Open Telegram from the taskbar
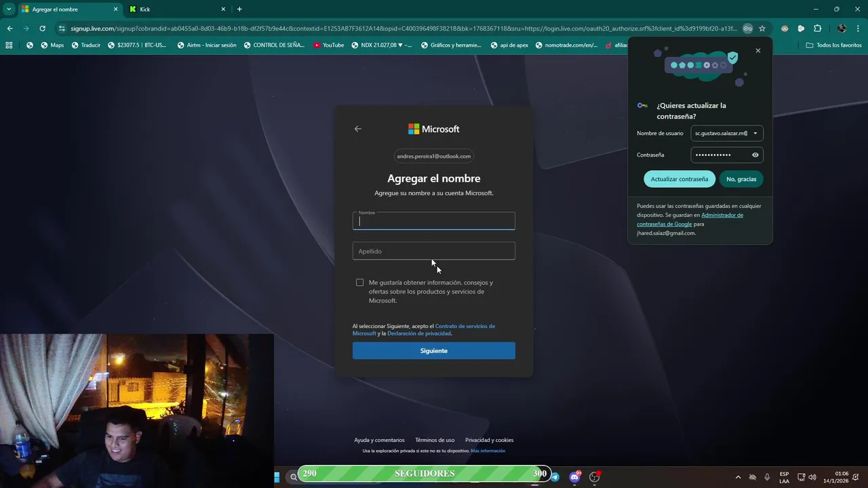 (x=555, y=477)
